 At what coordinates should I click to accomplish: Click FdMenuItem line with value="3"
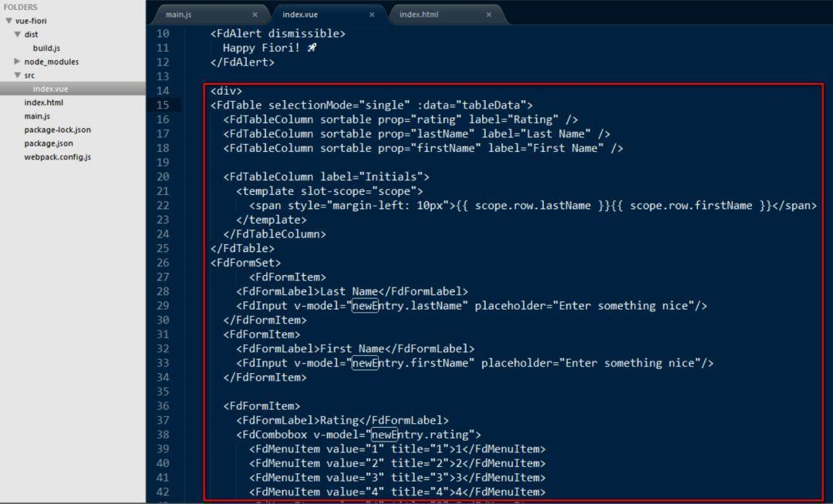[397, 478]
